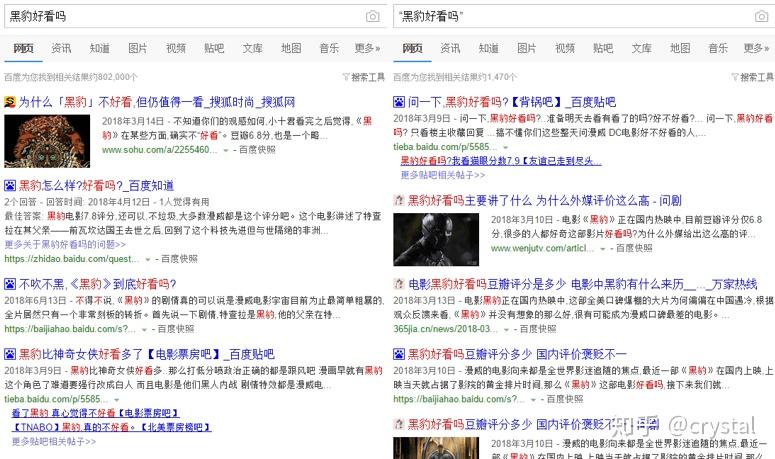This screenshot has width=775, height=459.
Task: Click right search box with quoted 黑豹好看吗
Action: click(584, 16)
